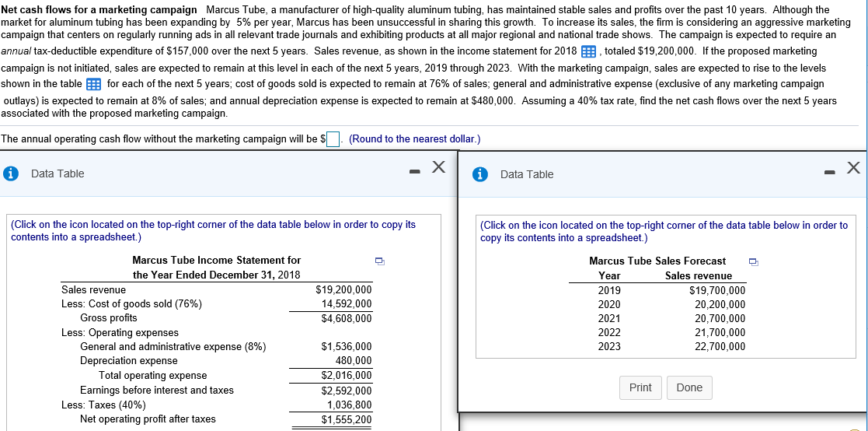The image size is (868, 431).
Task: Click the $2,592,000 EBIT value
Action: coord(347,391)
